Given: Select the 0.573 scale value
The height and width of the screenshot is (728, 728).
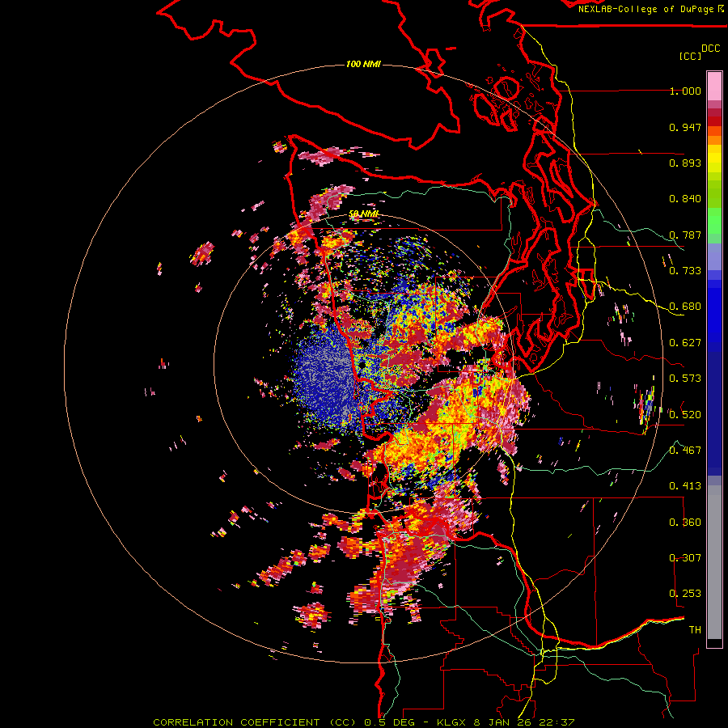Looking at the screenshot, I should (x=685, y=379).
